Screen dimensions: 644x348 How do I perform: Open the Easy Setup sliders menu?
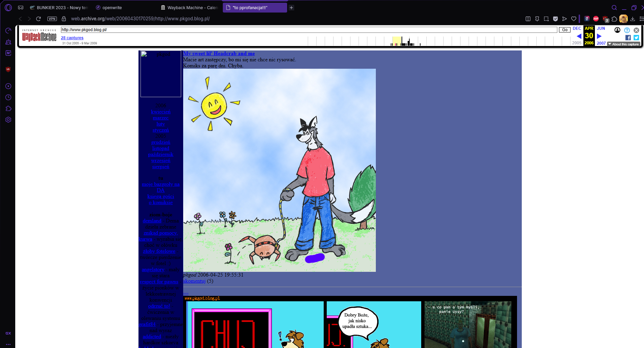[641, 19]
